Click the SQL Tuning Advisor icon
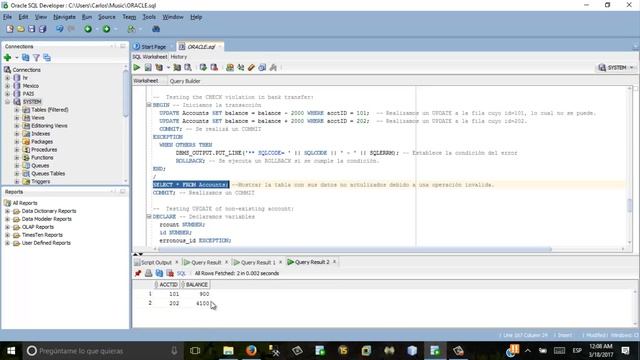This screenshot has width=640, height=360. 188,68
